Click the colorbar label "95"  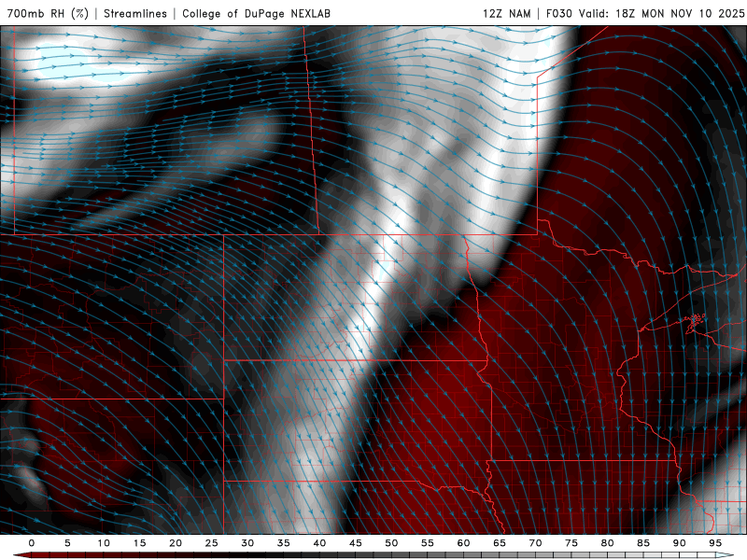tap(715, 543)
